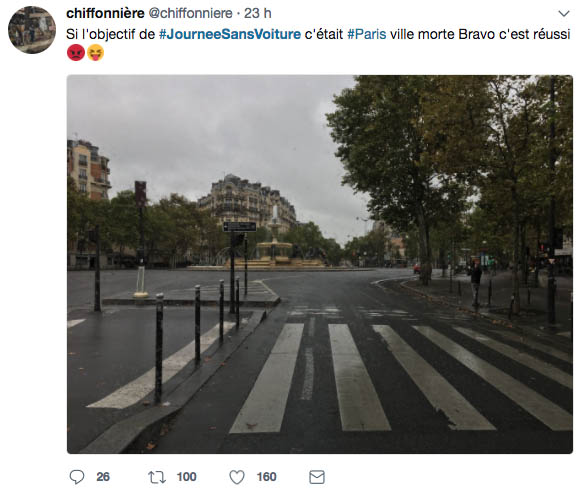Image resolution: width=583 pixels, height=492 pixels.
Task: Like the tweet with the heart icon
Action: (237, 477)
